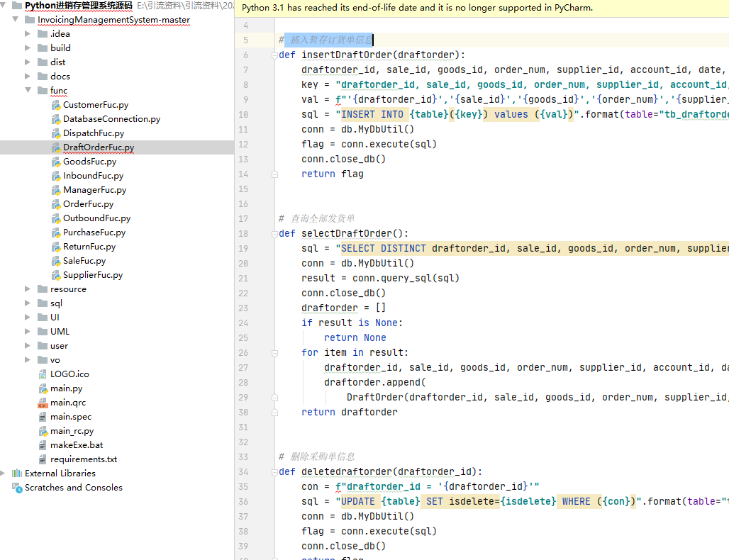The width and height of the screenshot is (729, 560).
Task: Click comment '删除采购单信息' on line 33
Action: click(323, 457)
